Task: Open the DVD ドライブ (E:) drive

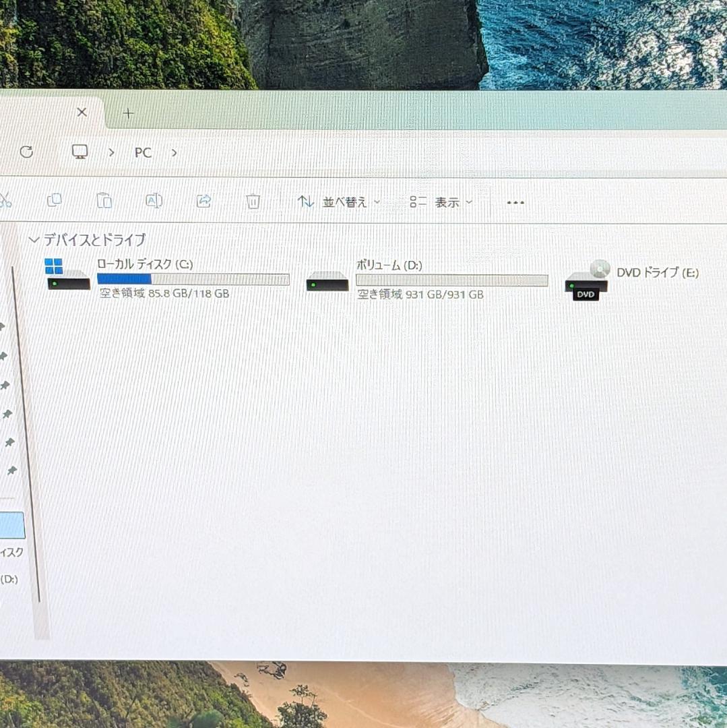Action: 657,273
